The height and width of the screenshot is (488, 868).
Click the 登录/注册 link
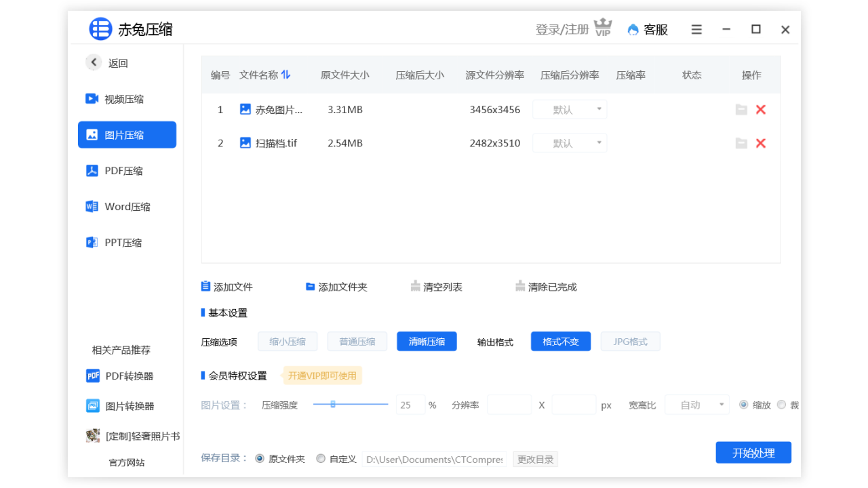561,30
